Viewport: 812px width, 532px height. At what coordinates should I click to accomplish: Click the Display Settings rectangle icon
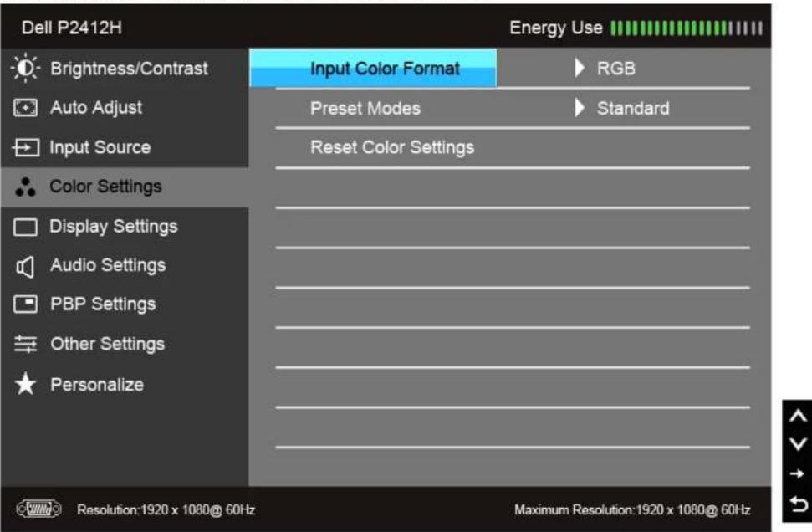[25, 227]
